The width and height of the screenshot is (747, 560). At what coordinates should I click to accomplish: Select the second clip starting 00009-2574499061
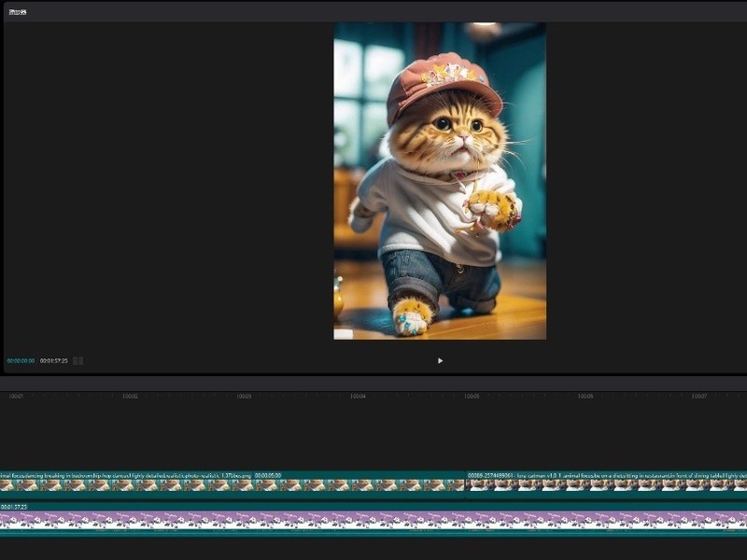pos(606,485)
